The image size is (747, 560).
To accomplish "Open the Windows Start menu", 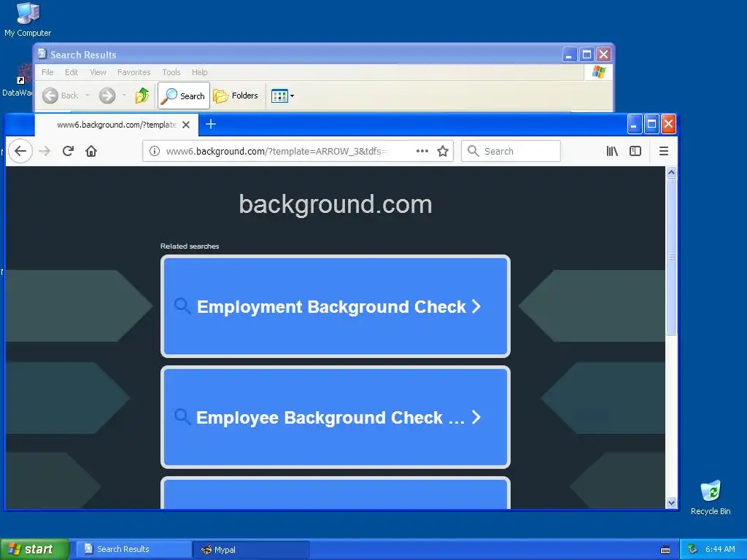I will click(x=34, y=549).
